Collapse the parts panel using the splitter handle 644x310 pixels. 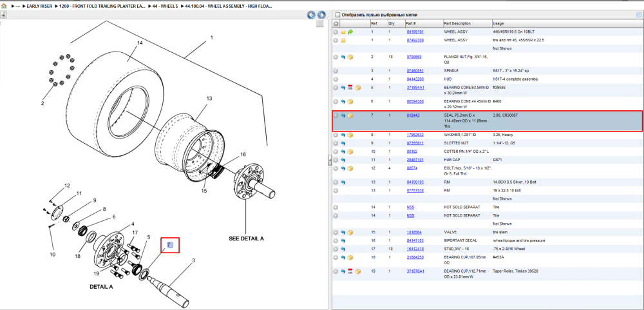pos(329,160)
